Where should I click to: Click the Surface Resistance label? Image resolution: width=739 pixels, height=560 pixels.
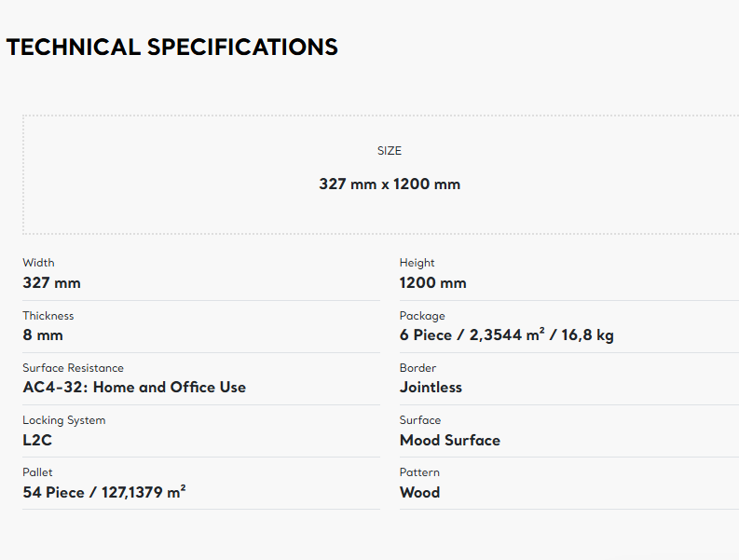point(73,368)
